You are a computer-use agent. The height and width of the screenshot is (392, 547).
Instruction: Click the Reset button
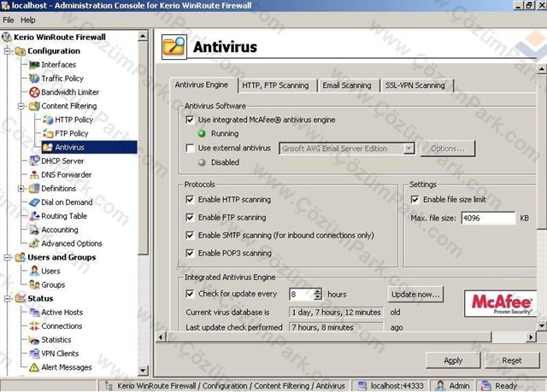point(512,360)
